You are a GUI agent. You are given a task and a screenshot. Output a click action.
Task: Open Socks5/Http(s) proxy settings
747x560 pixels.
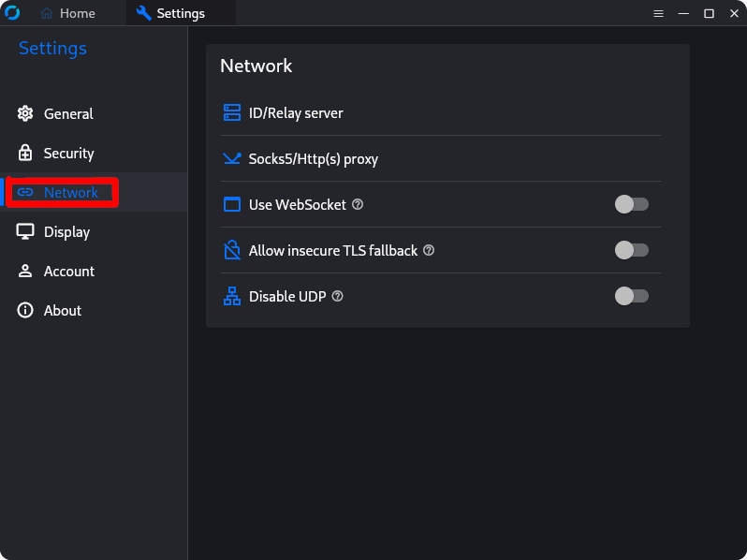point(441,158)
